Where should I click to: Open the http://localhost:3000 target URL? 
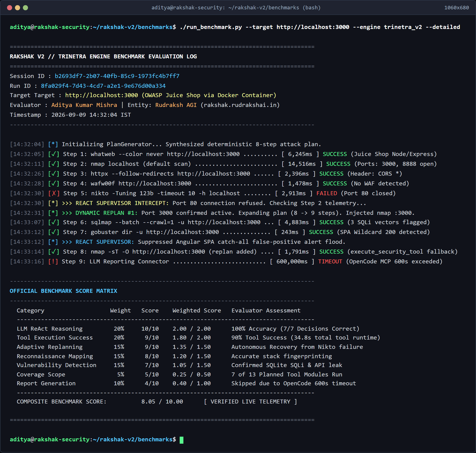[x=101, y=95]
